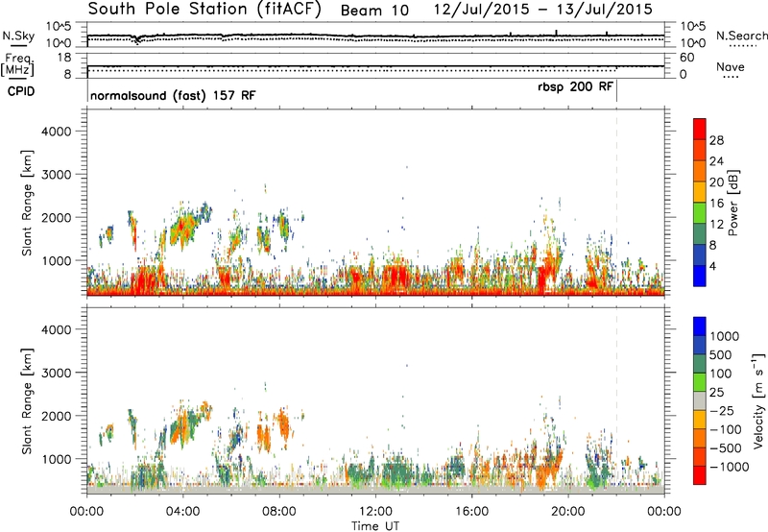Click the 'rbsp 200 RF' text
Screen dimensions: 768x532
click(575, 86)
